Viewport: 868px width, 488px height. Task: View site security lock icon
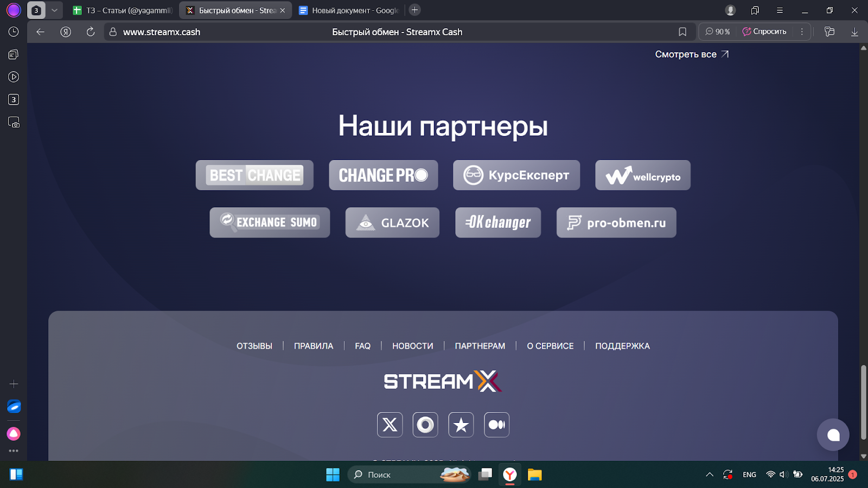(x=113, y=32)
